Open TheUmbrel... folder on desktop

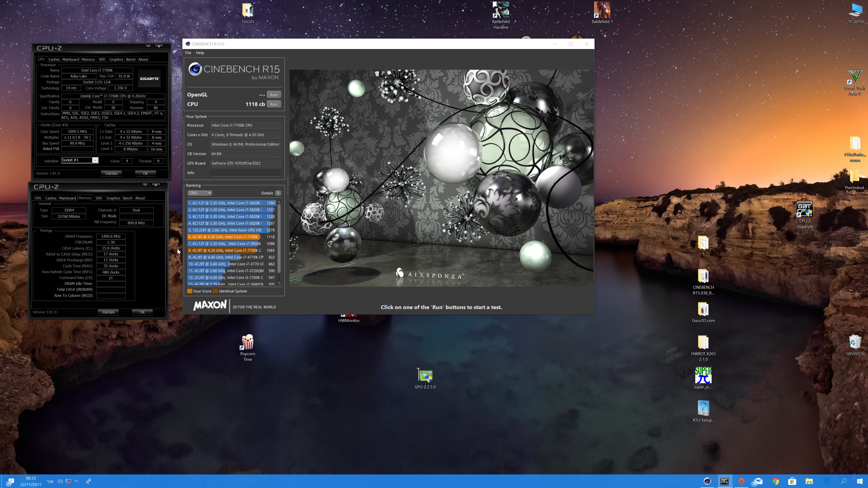point(855,179)
